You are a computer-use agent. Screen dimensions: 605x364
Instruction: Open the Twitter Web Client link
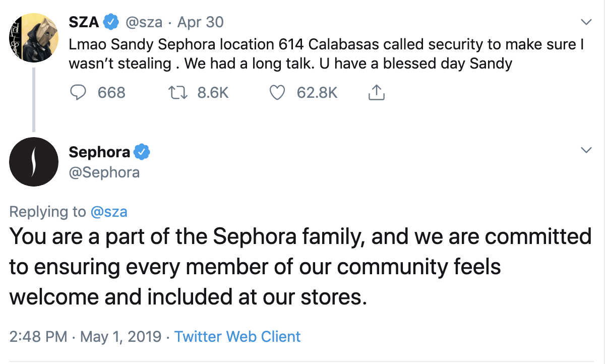[x=237, y=336]
